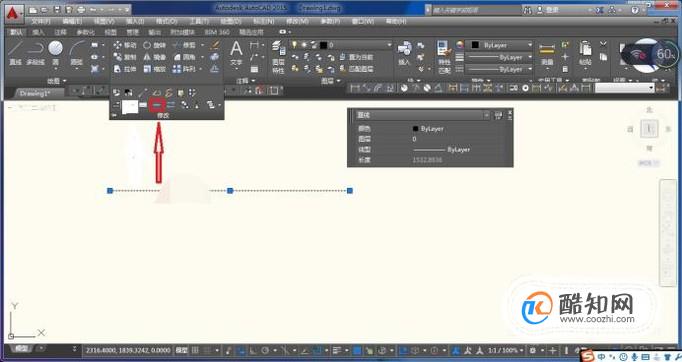Toggle the layer lightbulb on/off icon
682x362 pixels.
point(295,45)
